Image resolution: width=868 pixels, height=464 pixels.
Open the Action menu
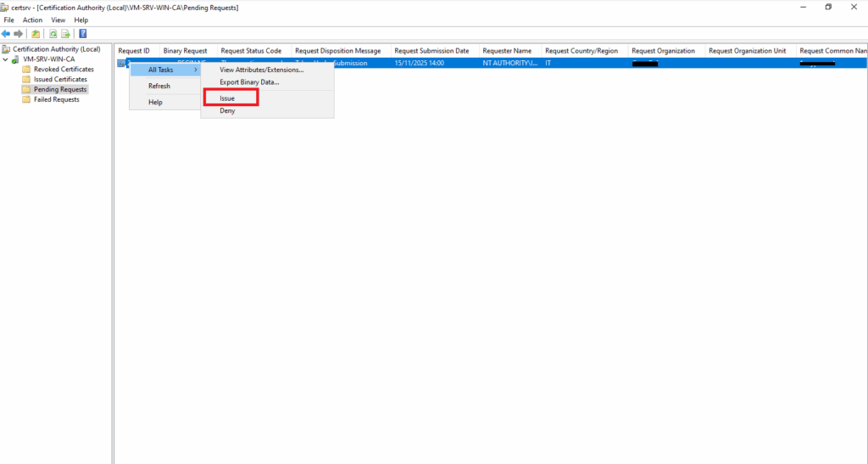[32, 20]
